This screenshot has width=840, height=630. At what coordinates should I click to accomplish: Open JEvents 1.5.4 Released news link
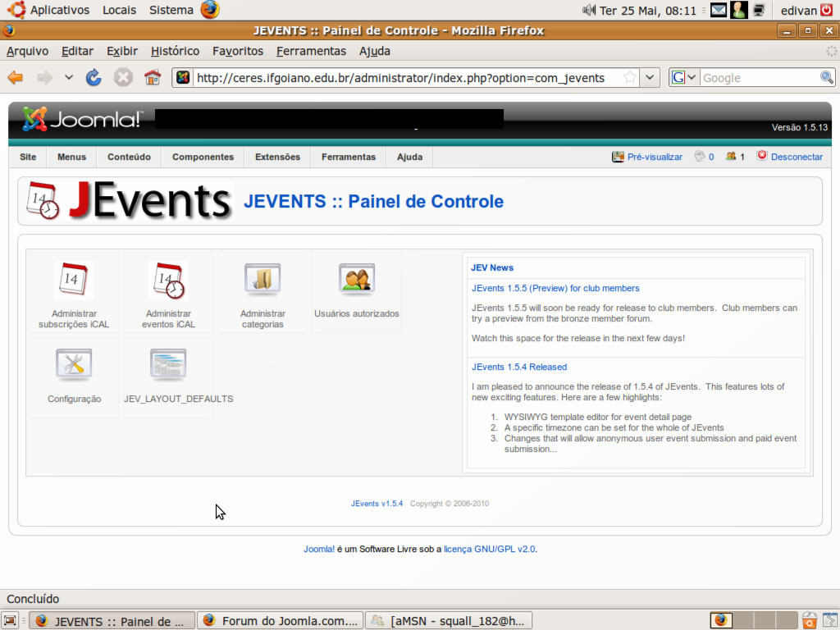pyautogui.click(x=519, y=367)
